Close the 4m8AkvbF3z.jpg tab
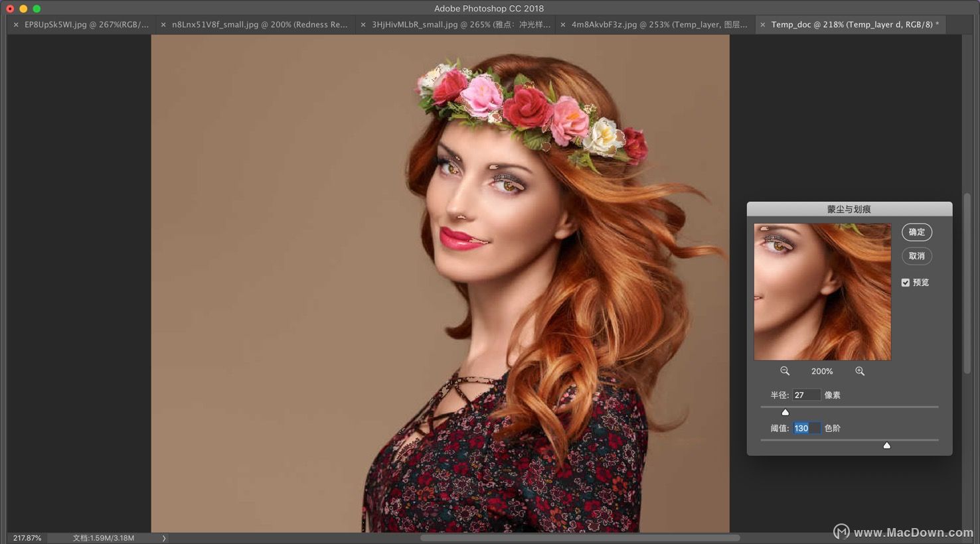This screenshot has width=980, height=544. [x=563, y=25]
